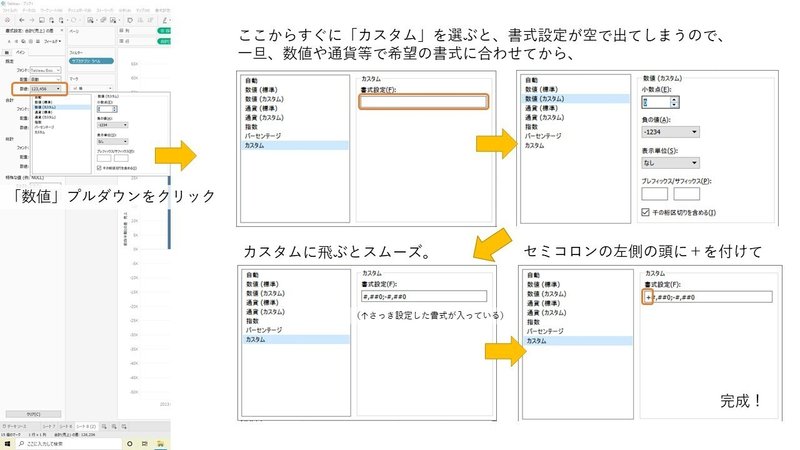Click 書式設定 field starting with + in 完成 panel
Image resolution: width=800 pixels, height=450 pixels.
(708, 297)
